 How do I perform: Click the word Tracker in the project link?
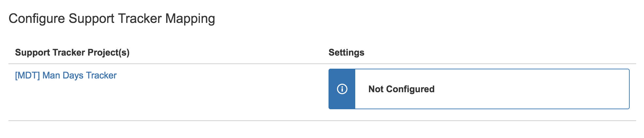click(x=101, y=76)
